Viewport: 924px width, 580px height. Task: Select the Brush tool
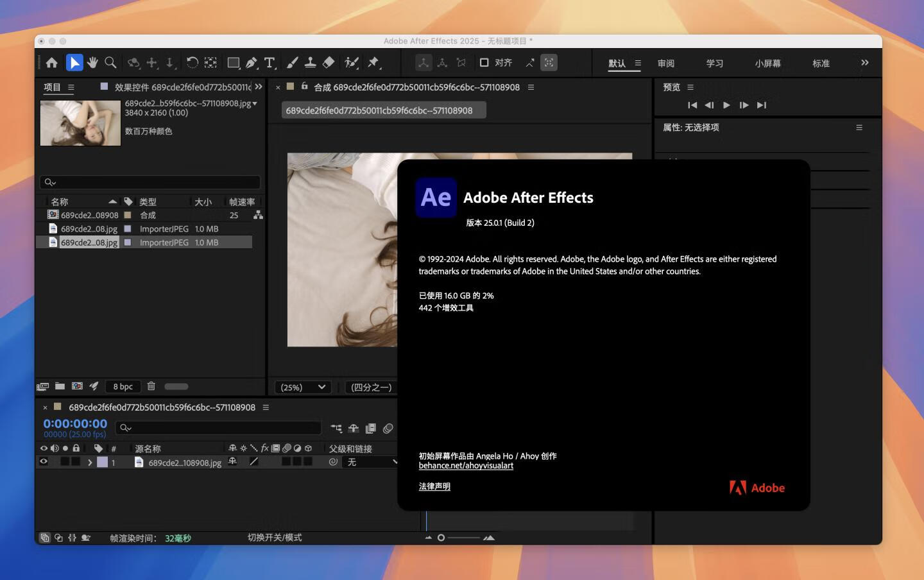click(292, 62)
